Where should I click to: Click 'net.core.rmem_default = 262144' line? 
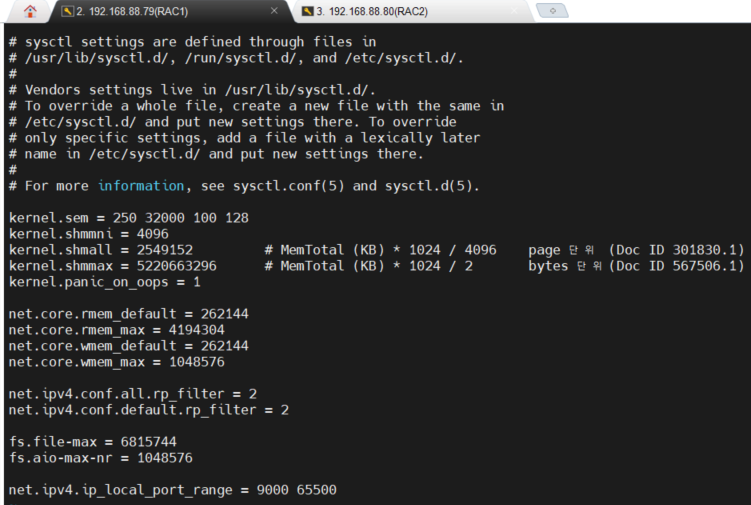click(129, 314)
